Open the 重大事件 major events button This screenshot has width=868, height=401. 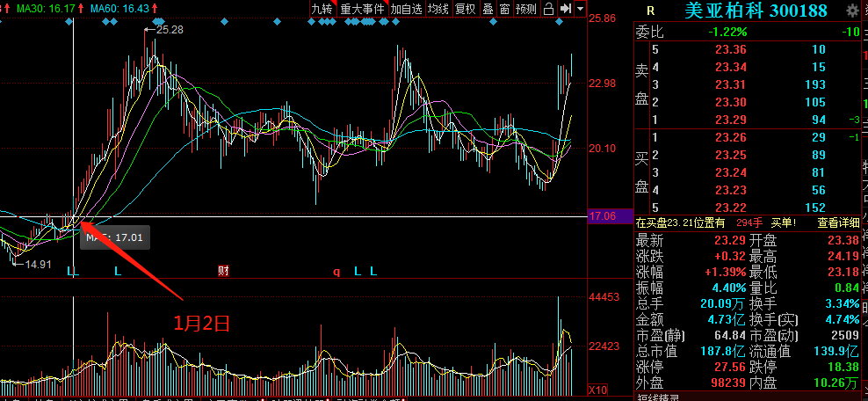363,8
